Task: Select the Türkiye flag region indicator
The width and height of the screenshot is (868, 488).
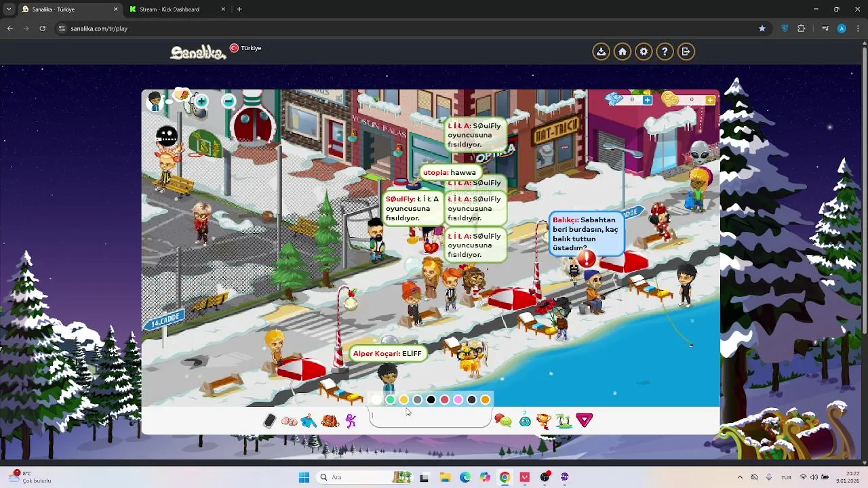Action: (x=245, y=48)
